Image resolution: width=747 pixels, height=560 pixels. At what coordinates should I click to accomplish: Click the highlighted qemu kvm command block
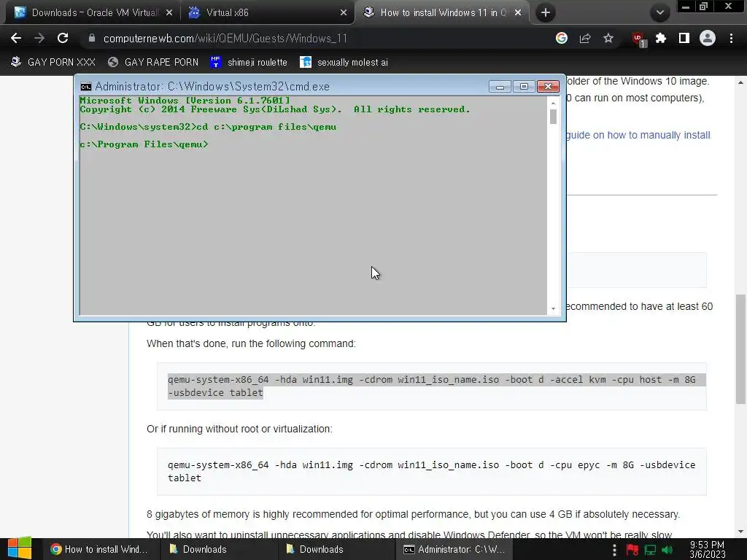(432, 386)
